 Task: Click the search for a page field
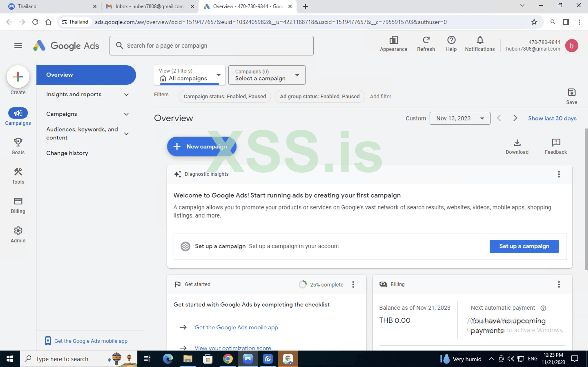click(x=212, y=45)
